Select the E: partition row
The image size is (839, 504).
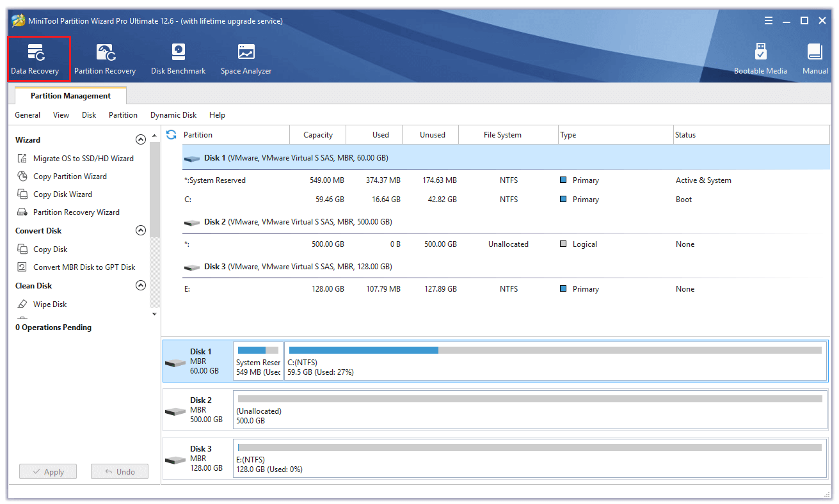(x=506, y=289)
